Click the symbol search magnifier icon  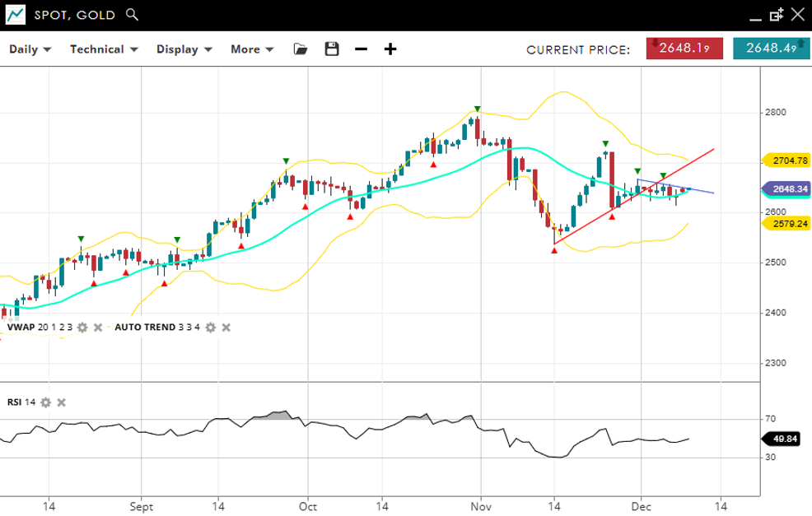click(133, 15)
